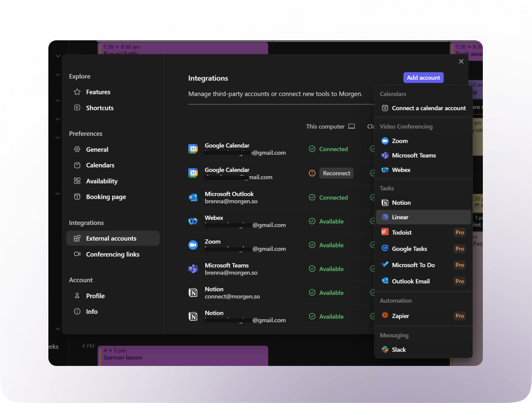532x403 pixels.
Task: Select Connect a calendar account
Action: (x=423, y=108)
